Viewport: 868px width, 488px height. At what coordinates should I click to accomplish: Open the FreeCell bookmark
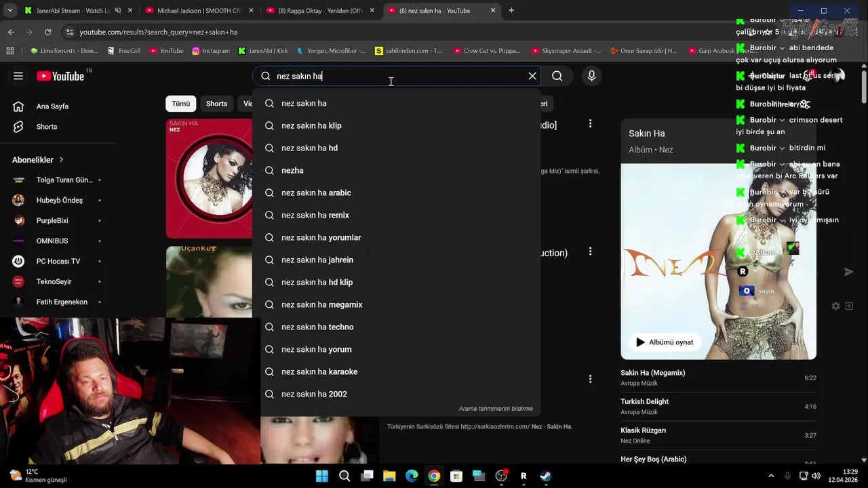124,50
